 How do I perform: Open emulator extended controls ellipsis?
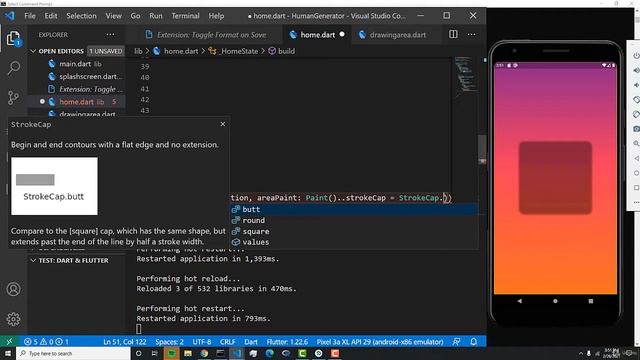click(x=636, y=202)
